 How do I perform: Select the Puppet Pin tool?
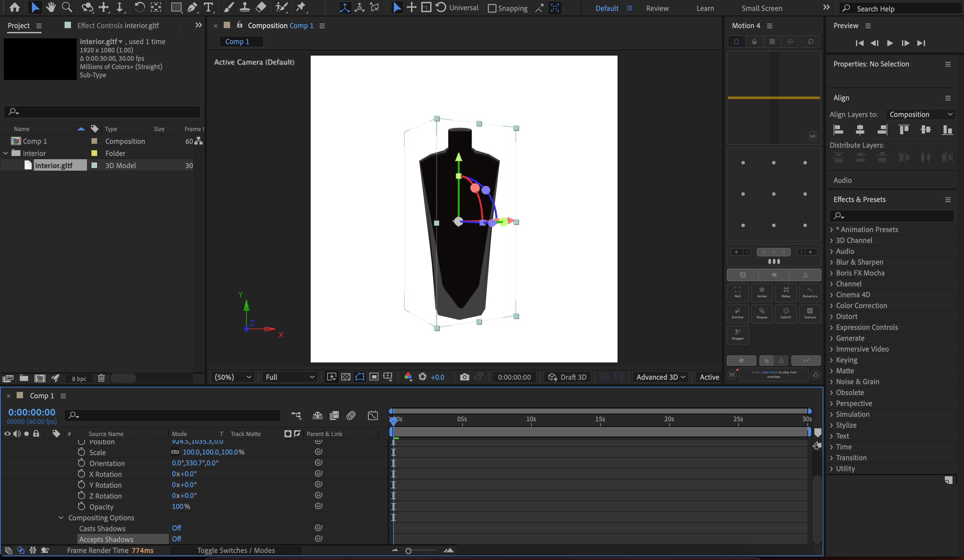tap(301, 7)
